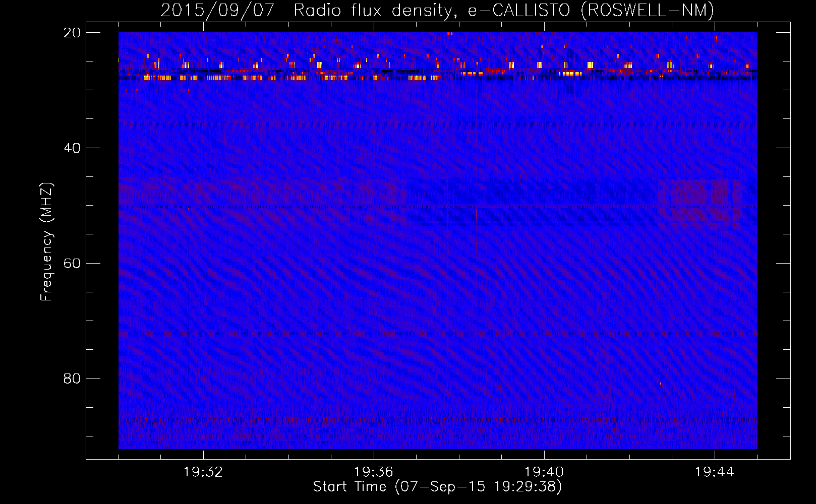Click the 'Frequency (MHZ)' y-axis label
Viewport: 816px width, 504px height.
click(x=46, y=242)
